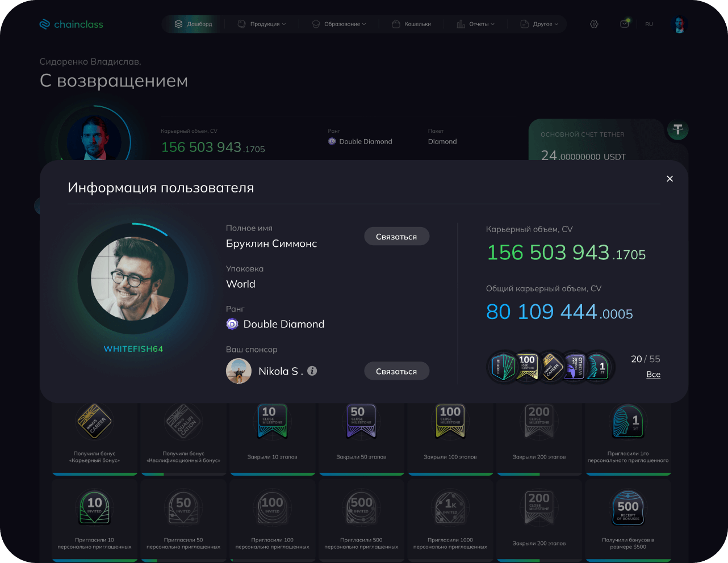Go to the Дашборд tab
This screenshot has width=728, height=563.
pos(194,24)
